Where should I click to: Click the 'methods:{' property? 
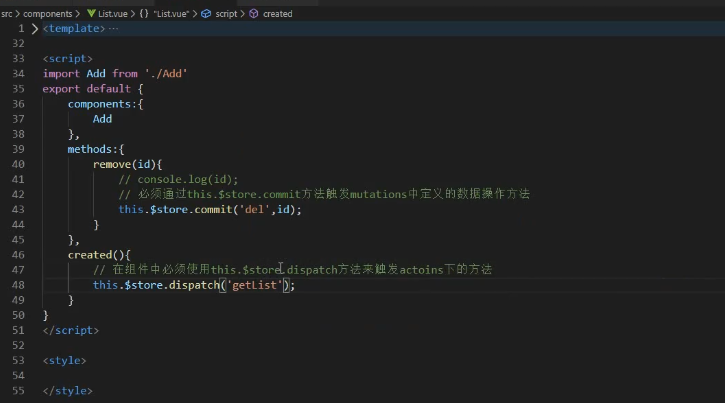[96, 149]
